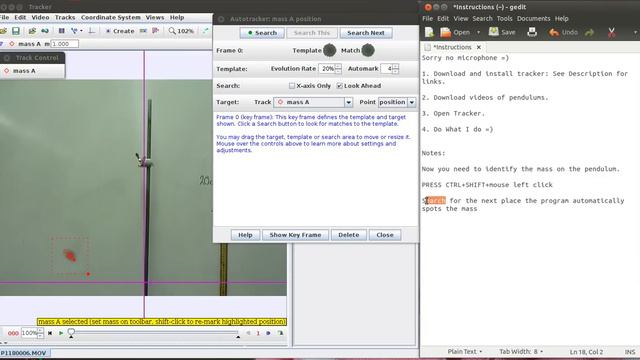640x360 pixels.
Task: Click the print icon in gedit
Action: [x=532, y=32]
